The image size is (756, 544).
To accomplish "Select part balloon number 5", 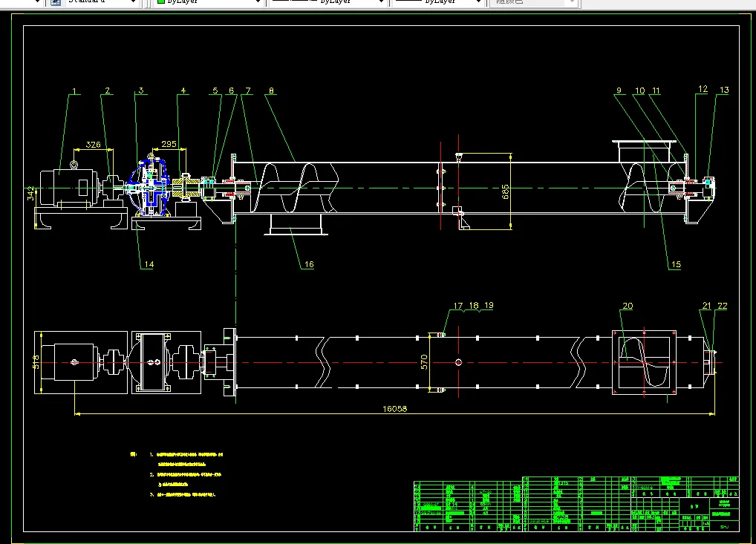I will [x=215, y=91].
